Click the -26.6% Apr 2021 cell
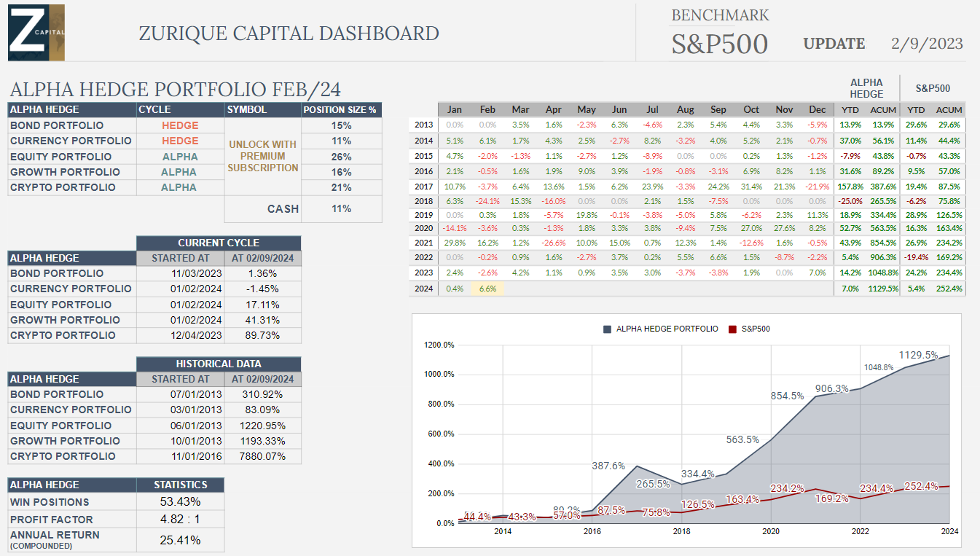Image resolution: width=980 pixels, height=556 pixels. [x=554, y=243]
